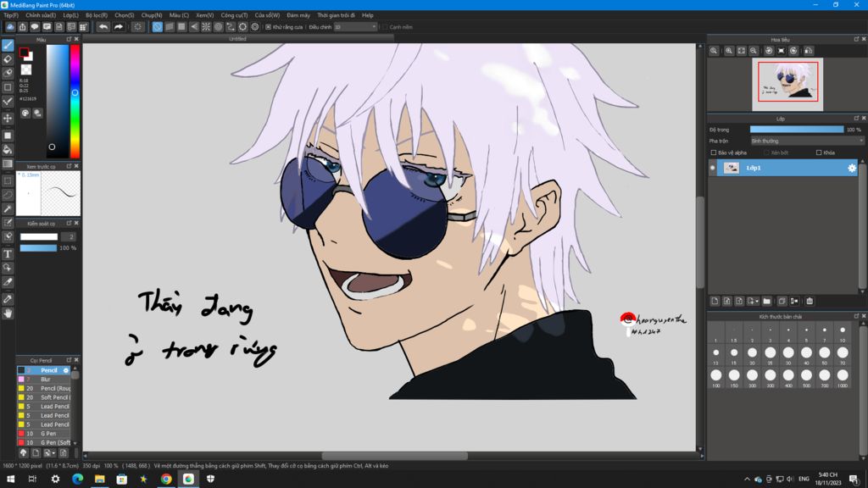Toggle the Xén bớt clipping checkbox
This screenshot has width=868, height=488.
point(766,152)
